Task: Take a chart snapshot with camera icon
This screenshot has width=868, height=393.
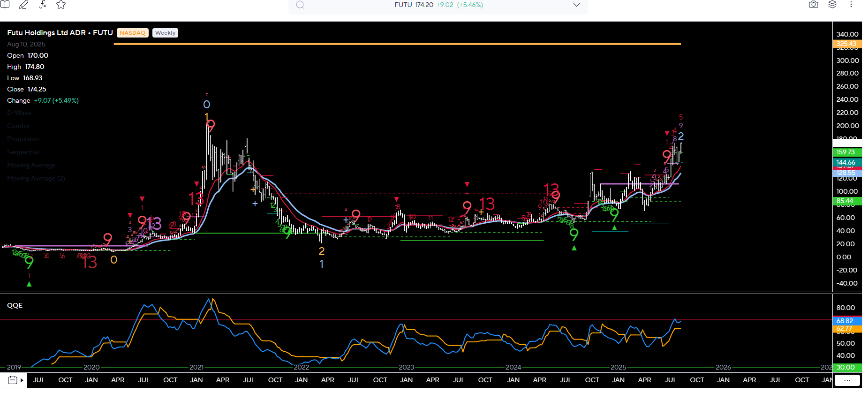Action: 814,5
